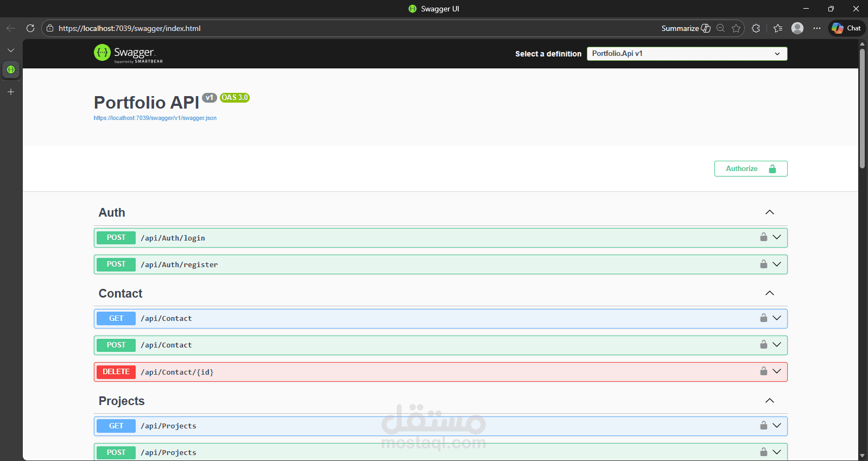Expand the GET /api/Contact chevron
The image size is (868, 461).
pyautogui.click(x=777, y=318)
